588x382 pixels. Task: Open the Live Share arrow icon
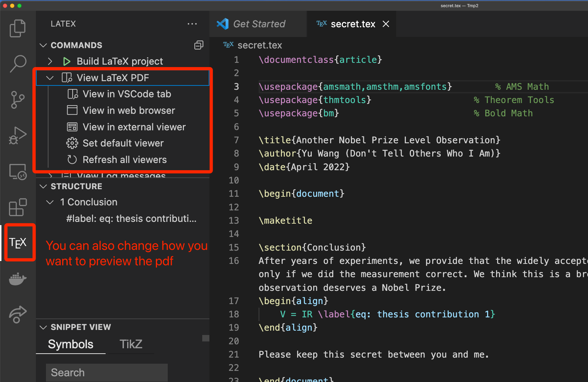coord(18,315)
